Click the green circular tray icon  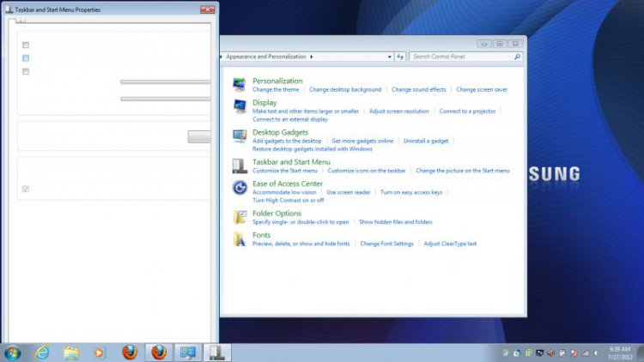tap(528, 353)
